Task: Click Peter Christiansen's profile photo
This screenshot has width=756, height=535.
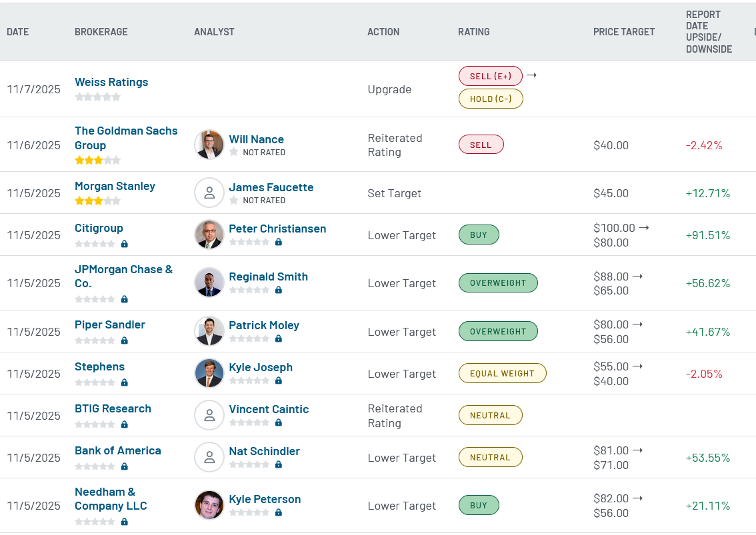Action: coord(209,235)
